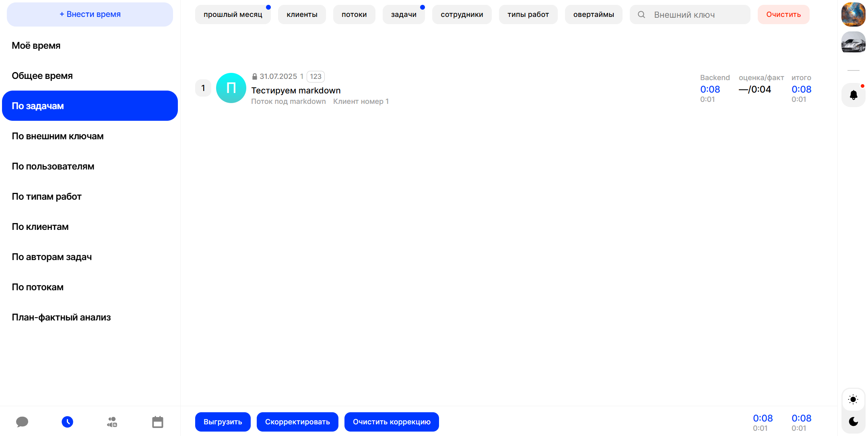The image size is (868, 436).
Task: Open the team members icon
Action: coord(112,422)
